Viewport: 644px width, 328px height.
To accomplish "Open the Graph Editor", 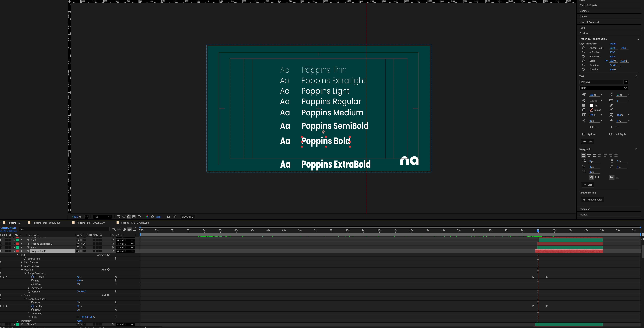I will [135, 229].
